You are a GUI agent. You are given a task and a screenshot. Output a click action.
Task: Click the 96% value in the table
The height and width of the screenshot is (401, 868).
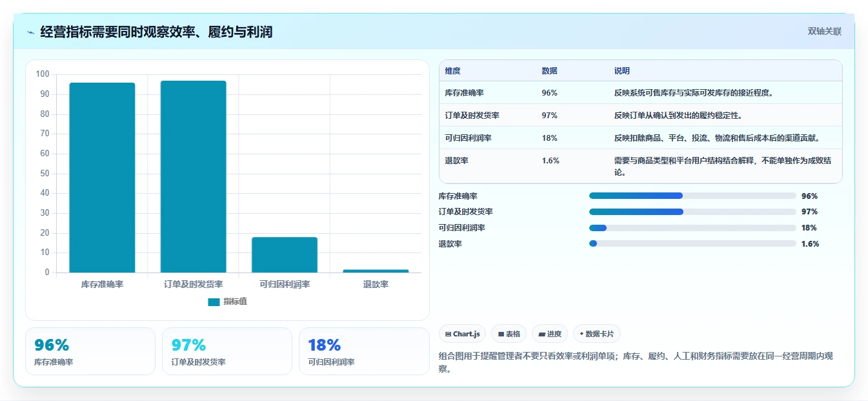coord(550,93)
